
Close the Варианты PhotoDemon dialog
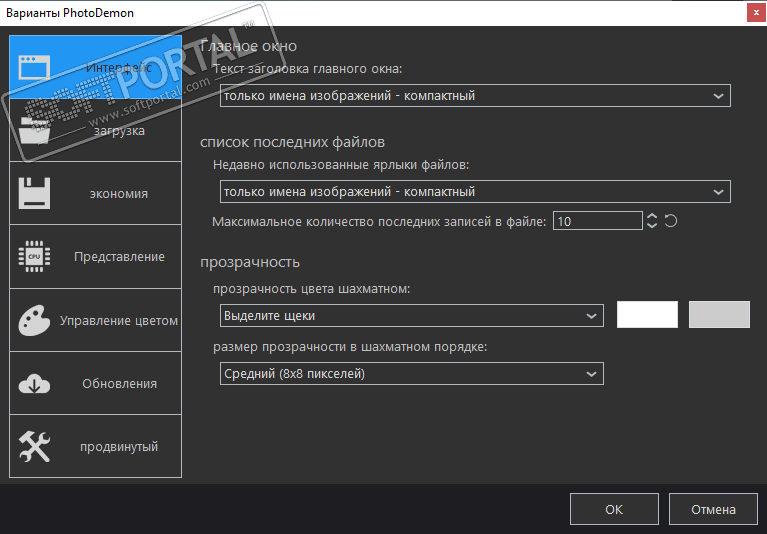click(x=756, y=13)
